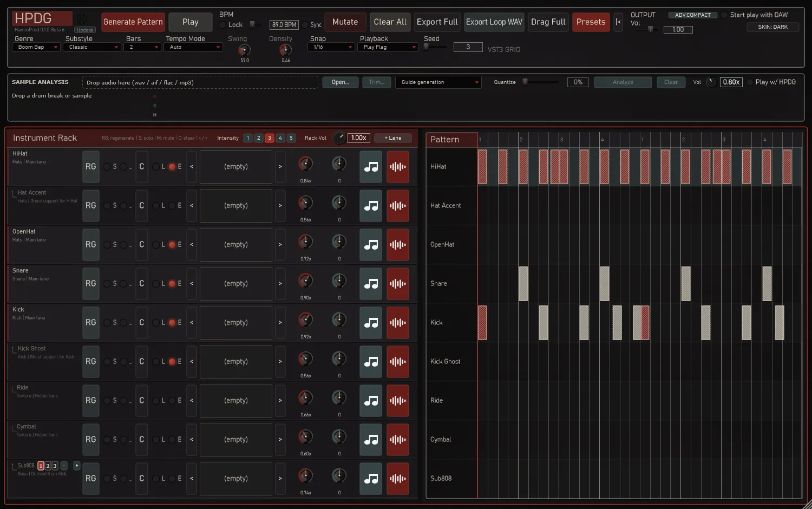Viewport: 812px width, 509px height.
Task: Toggle the BPM Lock option
Action: click(x=222, y=25)
